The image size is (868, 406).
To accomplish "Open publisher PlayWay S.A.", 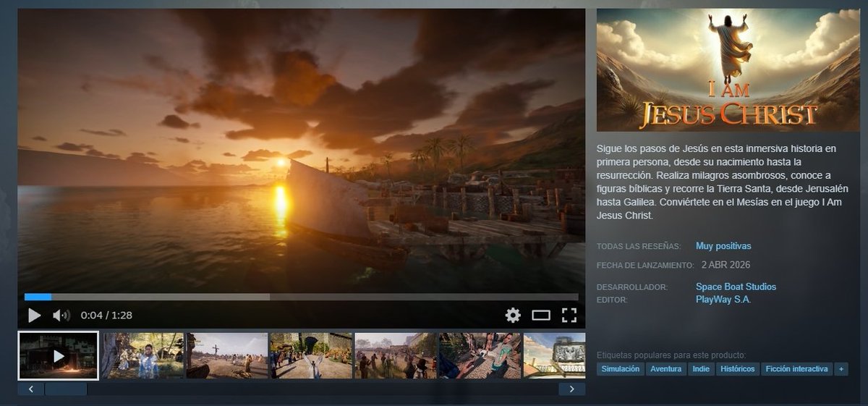I will tap(723, 299).
